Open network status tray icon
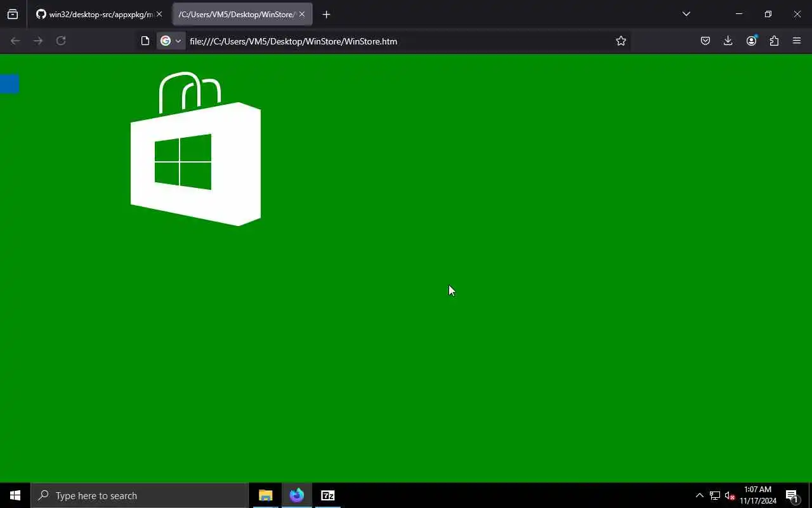Screen dimensions: 812x508 [x=715, y=495]
